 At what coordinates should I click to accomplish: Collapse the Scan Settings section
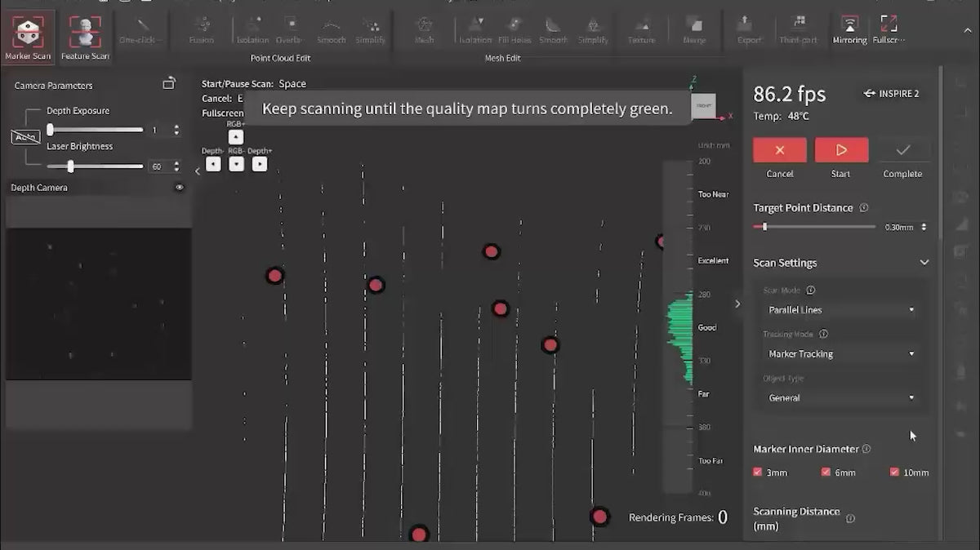(x=924, y=263)
